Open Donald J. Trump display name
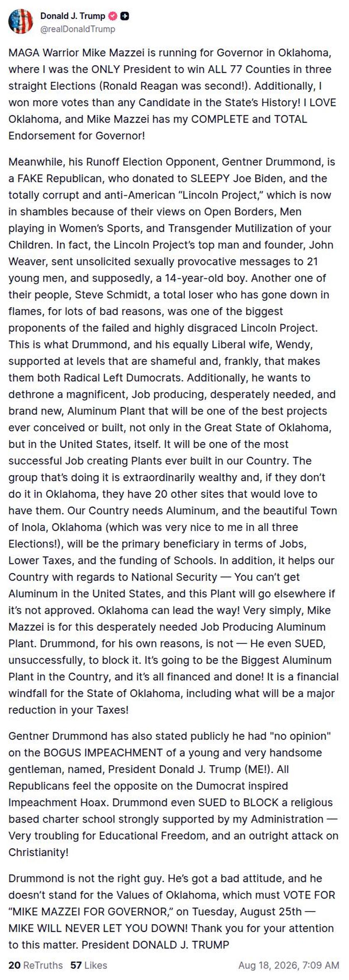 coord(73,16)
